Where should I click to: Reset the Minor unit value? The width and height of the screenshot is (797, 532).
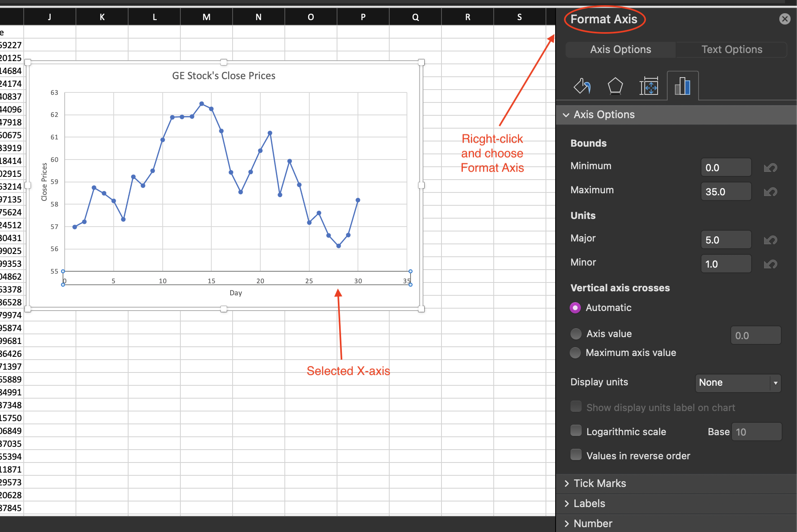(x=770, y=264)
